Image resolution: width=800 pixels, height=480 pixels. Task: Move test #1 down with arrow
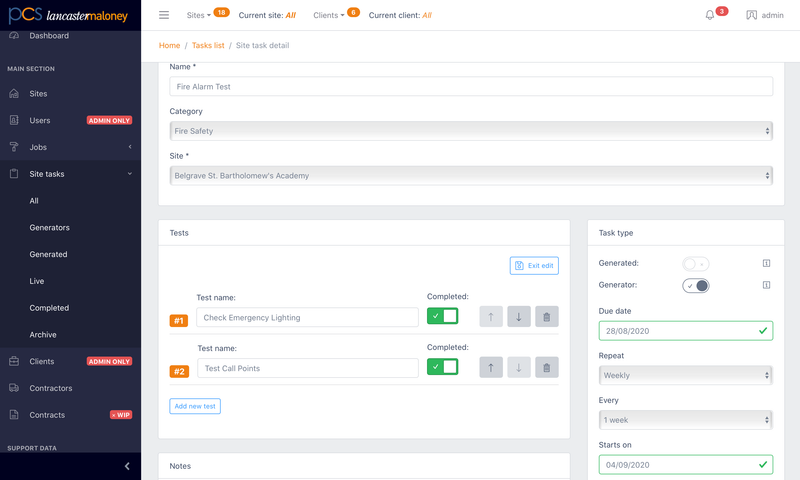coord(519,317)
